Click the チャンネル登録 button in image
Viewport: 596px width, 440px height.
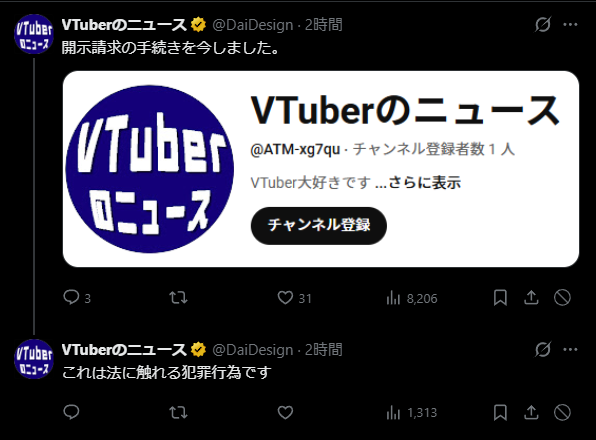point(319,226)
